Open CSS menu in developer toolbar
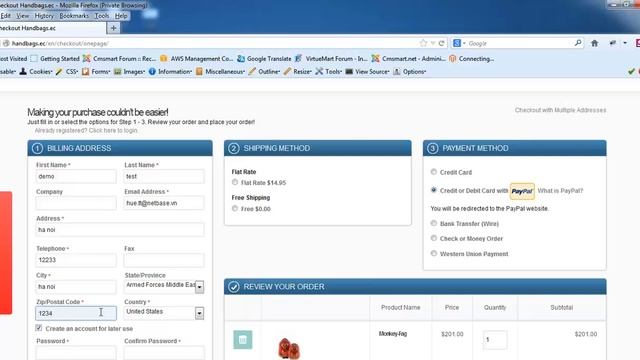Viewport: 640px width, 360px height. pos(67,71)
